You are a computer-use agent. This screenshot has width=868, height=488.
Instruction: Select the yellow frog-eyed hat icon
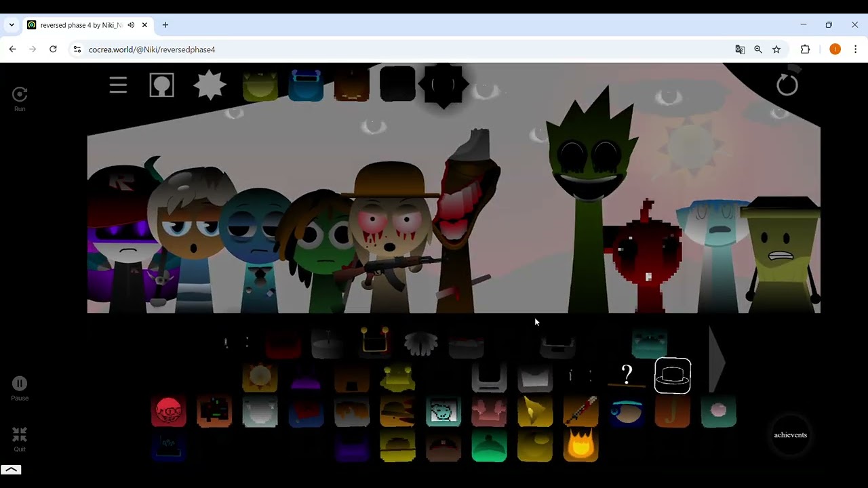tap(397, 376)
